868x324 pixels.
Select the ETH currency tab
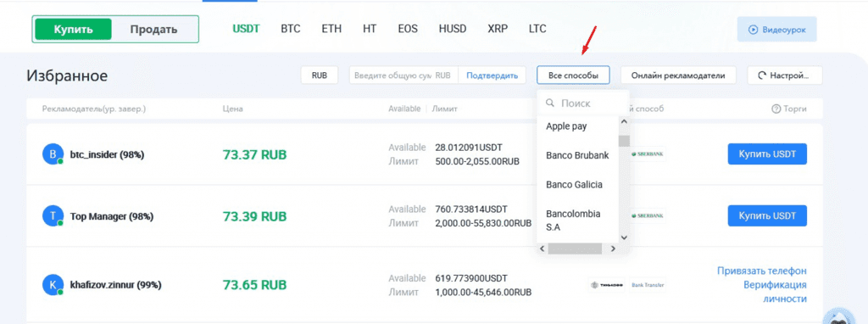pos(331,29)
